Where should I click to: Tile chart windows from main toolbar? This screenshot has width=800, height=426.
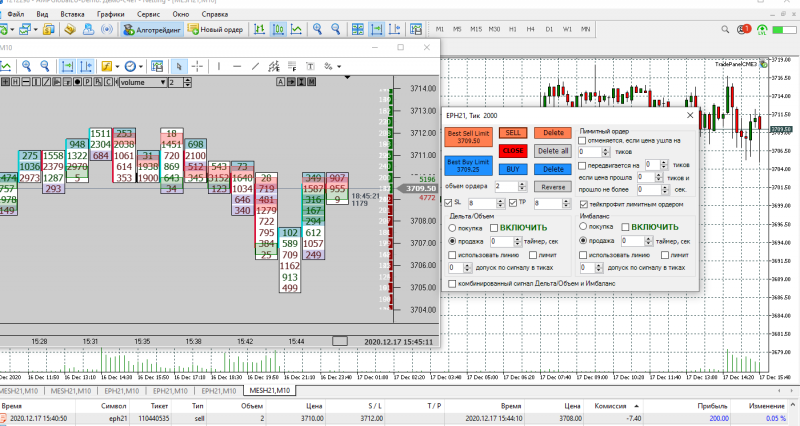pyautogui.click(x=358, y=30)
